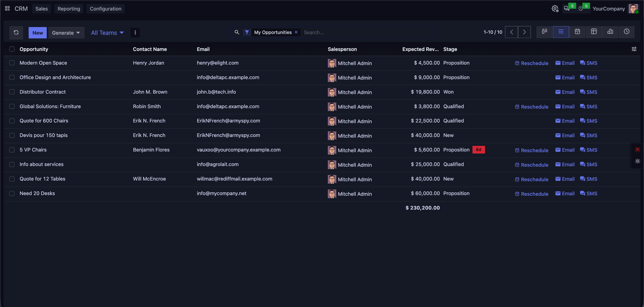Open the Configuration menu
This screenshot has width=644, height=307.
pyautogui.click(x=106, y=9)
